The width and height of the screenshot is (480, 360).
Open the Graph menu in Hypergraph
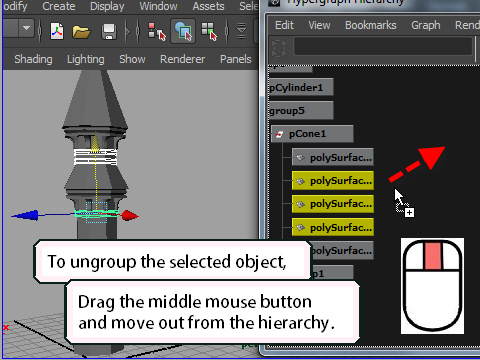(x=426, y=25)
